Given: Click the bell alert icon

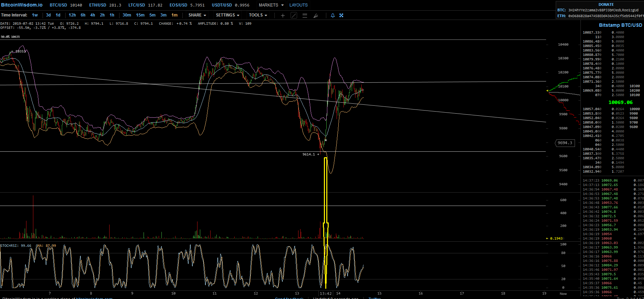Looking at the screenshot, I should 332,15.
